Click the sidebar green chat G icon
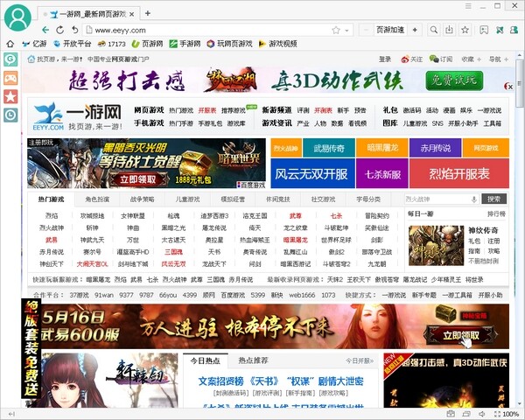This screenshot has width=525, height=420. 10,59
